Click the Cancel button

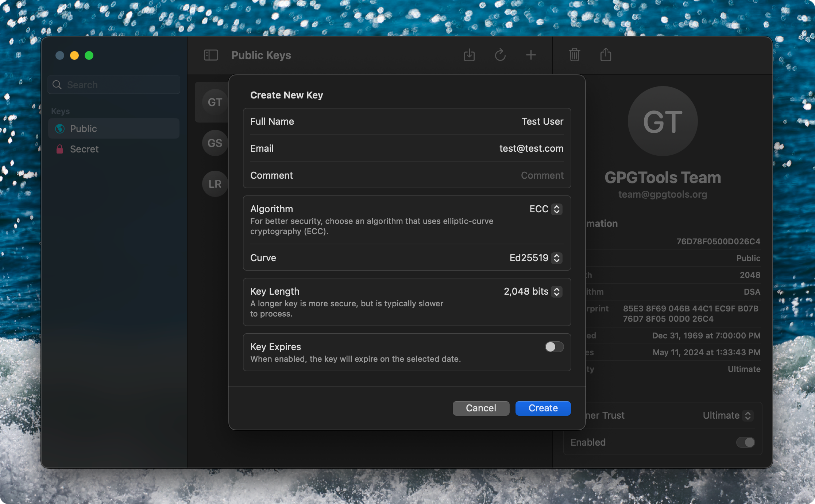click(x=481, y=408)
